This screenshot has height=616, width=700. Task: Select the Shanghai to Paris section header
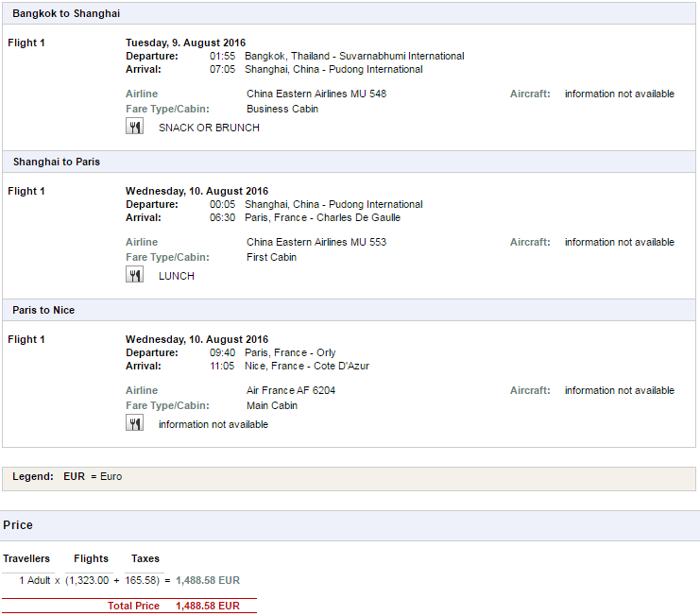350,162
